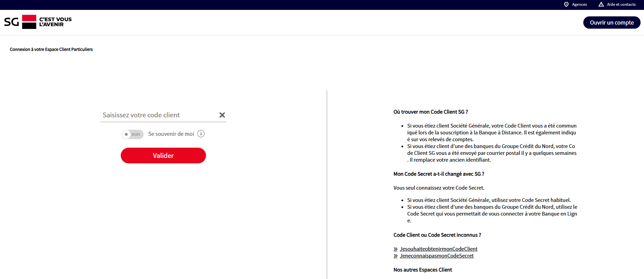Toggle the Se souvenir de moi switch

click(x=132, y=134)
